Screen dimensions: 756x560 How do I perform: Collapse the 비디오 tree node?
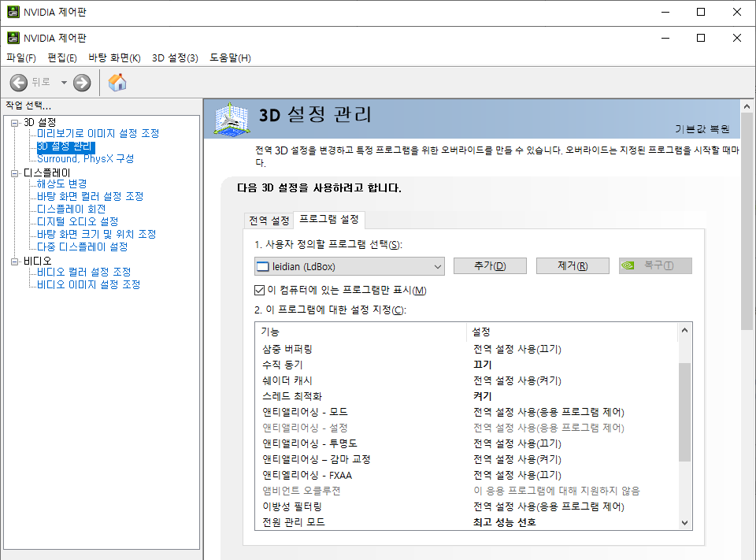click(14, 261)
